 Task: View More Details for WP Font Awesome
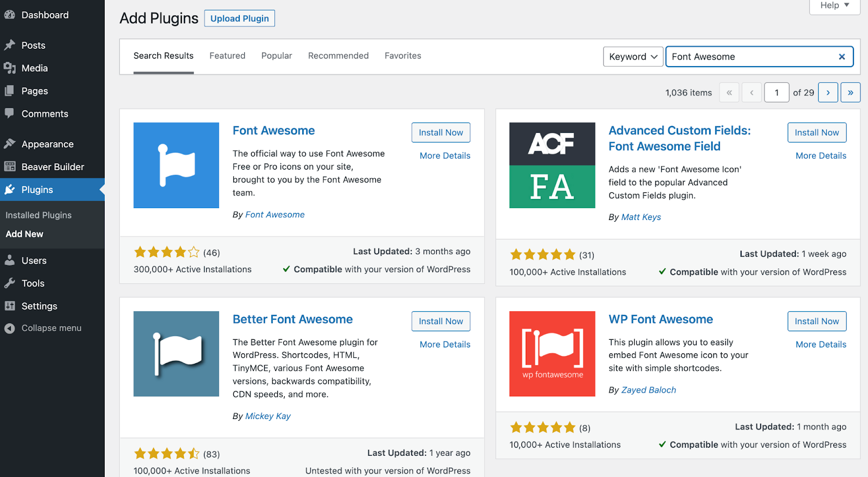(821, 344)
